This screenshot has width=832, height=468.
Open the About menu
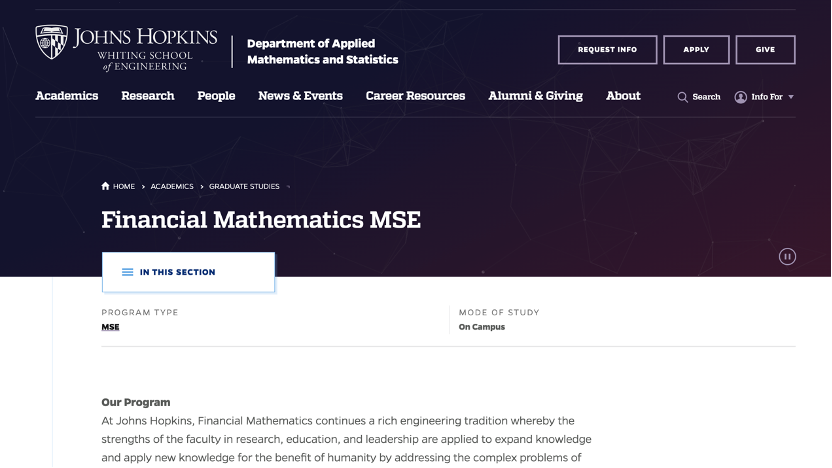point(623,96)
